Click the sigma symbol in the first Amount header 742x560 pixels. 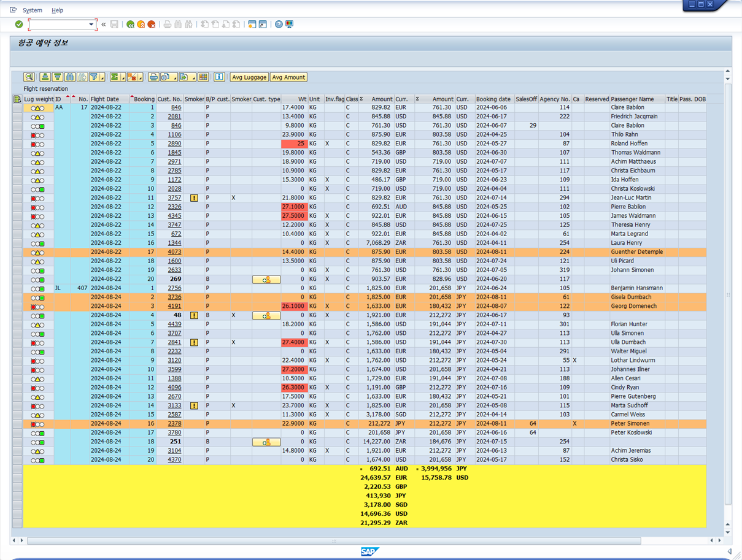(x=361, y=99)
